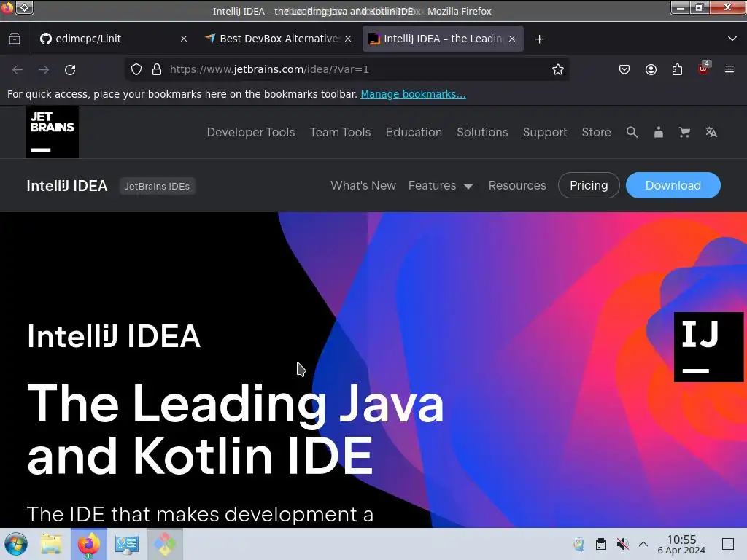This screenshot has height=560, width=747.
Task: Open the colorful diamond taskbar app
Action: (164, 544)
